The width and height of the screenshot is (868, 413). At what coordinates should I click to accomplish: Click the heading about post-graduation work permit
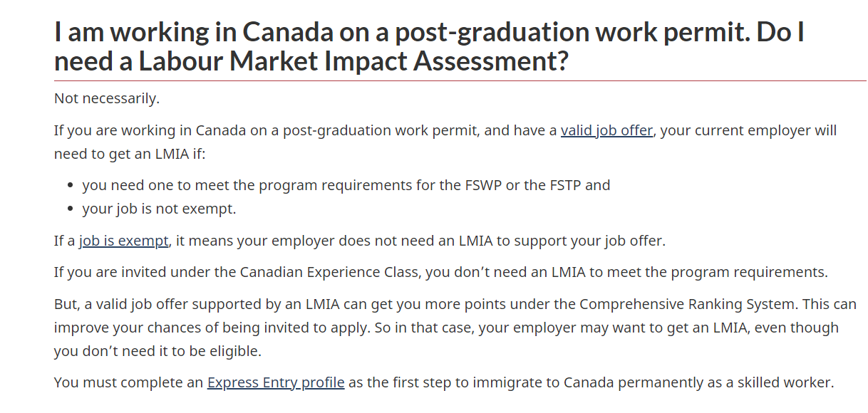tap(429, 33)
